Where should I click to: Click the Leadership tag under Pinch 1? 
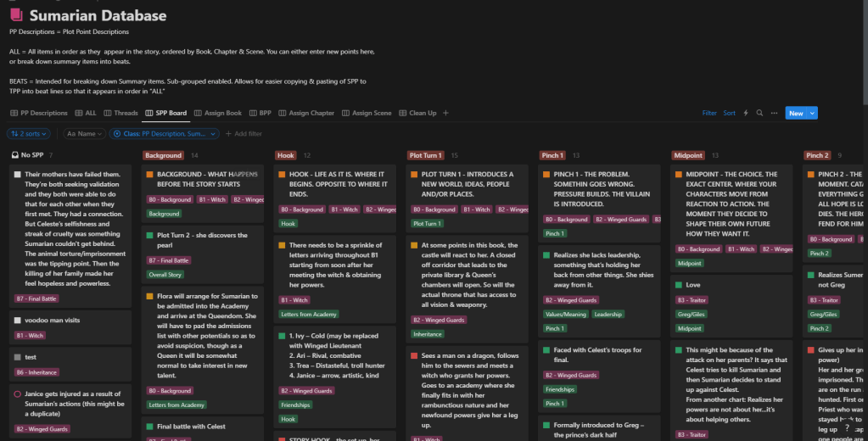[608, 315]
